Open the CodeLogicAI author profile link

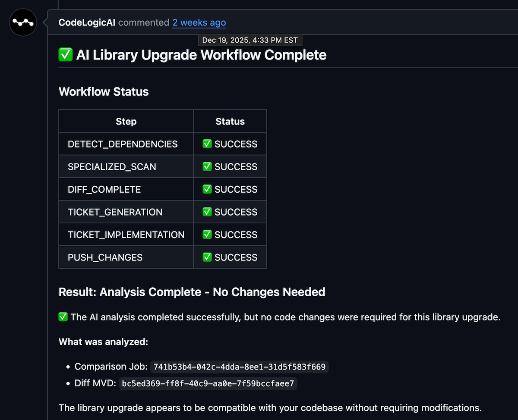(87, 22)
